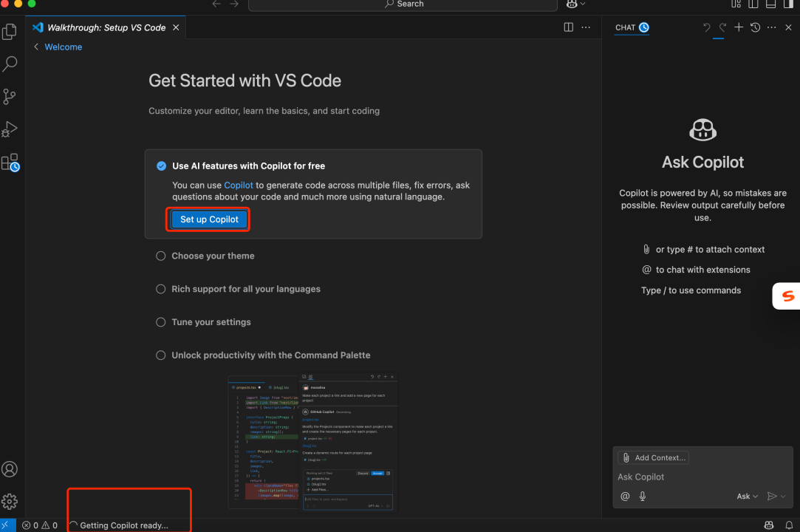Click the Set up Copilot button
This screenshot has width=800, height=532.
[x=209, y=219]
